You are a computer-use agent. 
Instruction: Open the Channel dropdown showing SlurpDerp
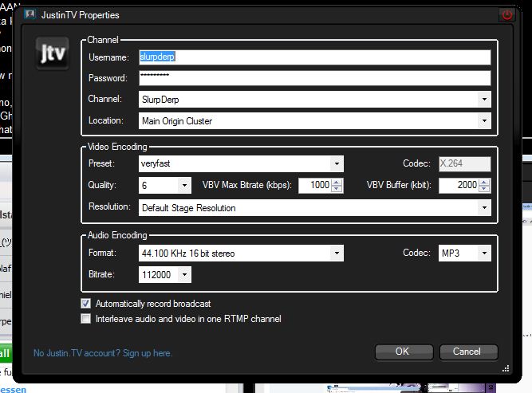pyautogui.click(x=314, y=100)
